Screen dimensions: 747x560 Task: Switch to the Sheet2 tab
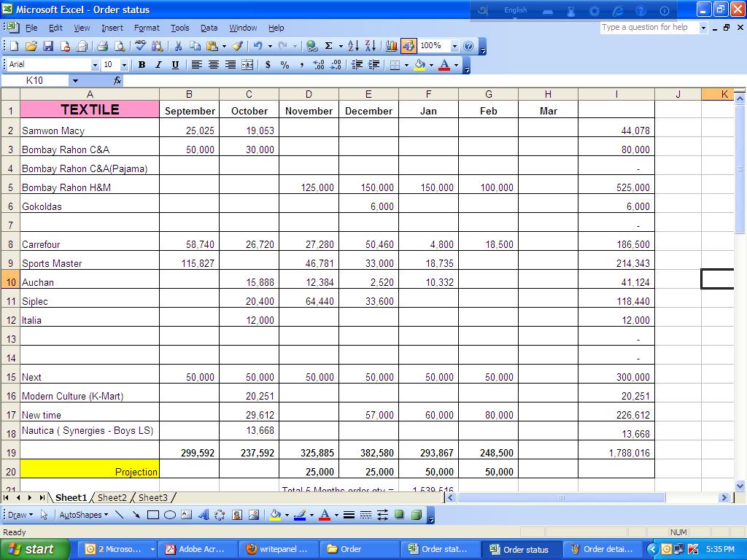pos(112,497)
